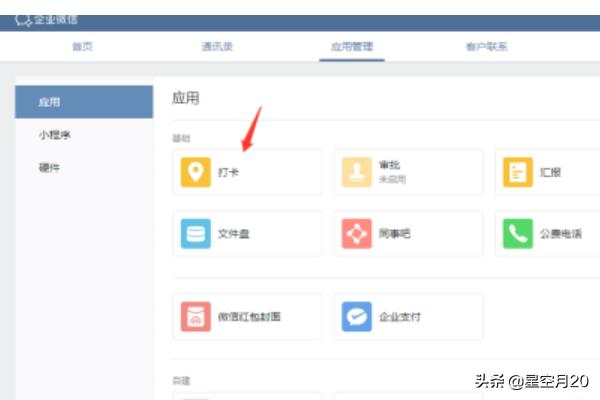Viewport: 600px width, 400px height.
Task: Click the 微信红包封面 app name text
Action: pos(249,317)
